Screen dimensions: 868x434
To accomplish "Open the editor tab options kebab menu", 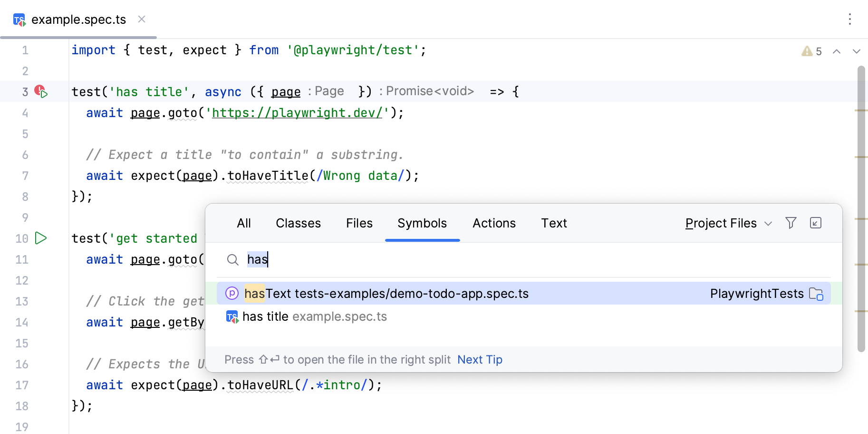I will pos(849,19).
